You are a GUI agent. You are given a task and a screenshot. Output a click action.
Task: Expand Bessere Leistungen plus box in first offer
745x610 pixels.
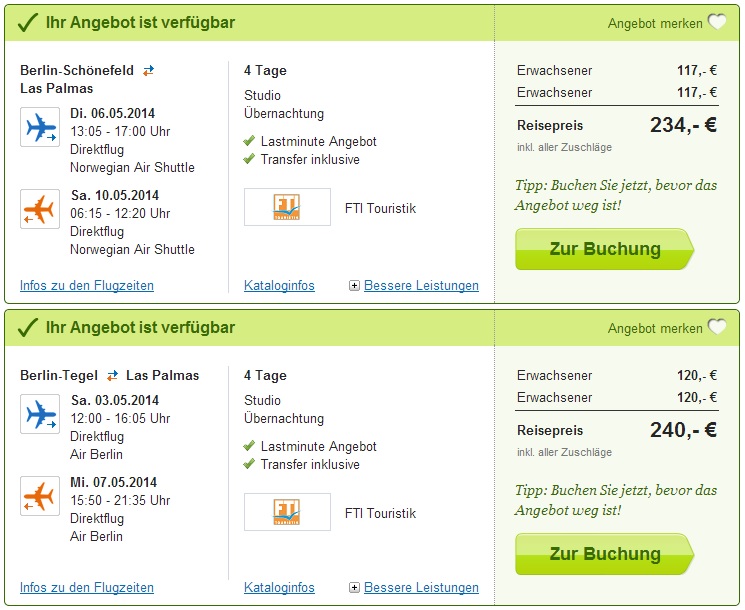(x=354, y=286)
